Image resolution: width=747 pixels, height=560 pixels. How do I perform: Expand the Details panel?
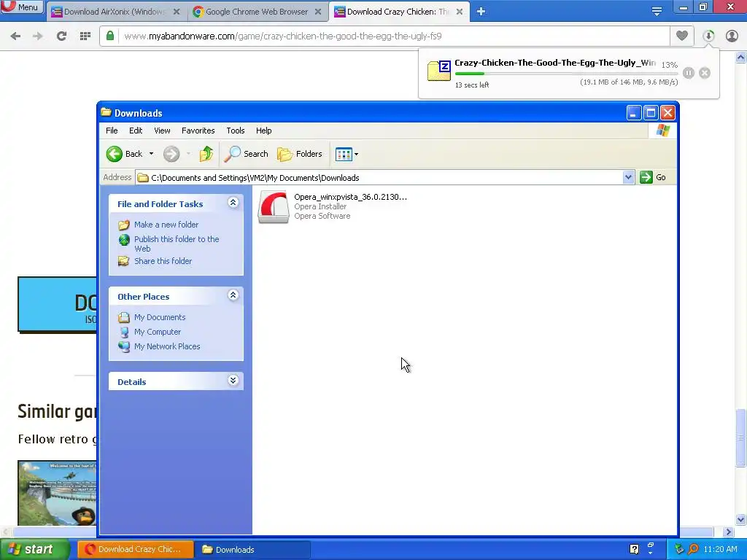point(233,381)
